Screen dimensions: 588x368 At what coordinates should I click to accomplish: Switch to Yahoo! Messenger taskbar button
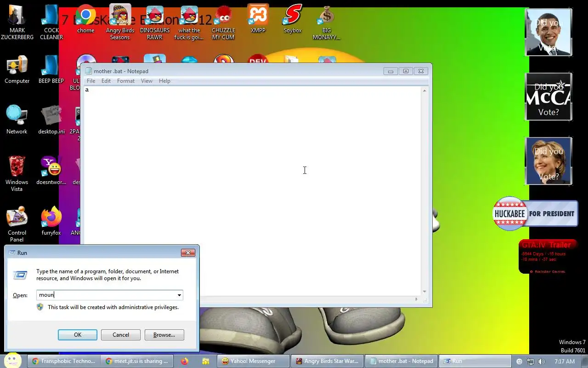click(254, 361)
